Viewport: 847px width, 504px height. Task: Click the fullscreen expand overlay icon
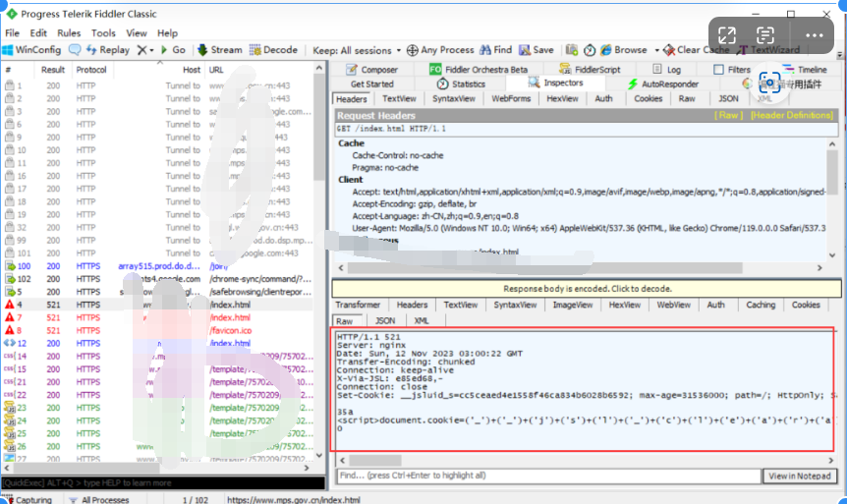(x=727, y=35)
